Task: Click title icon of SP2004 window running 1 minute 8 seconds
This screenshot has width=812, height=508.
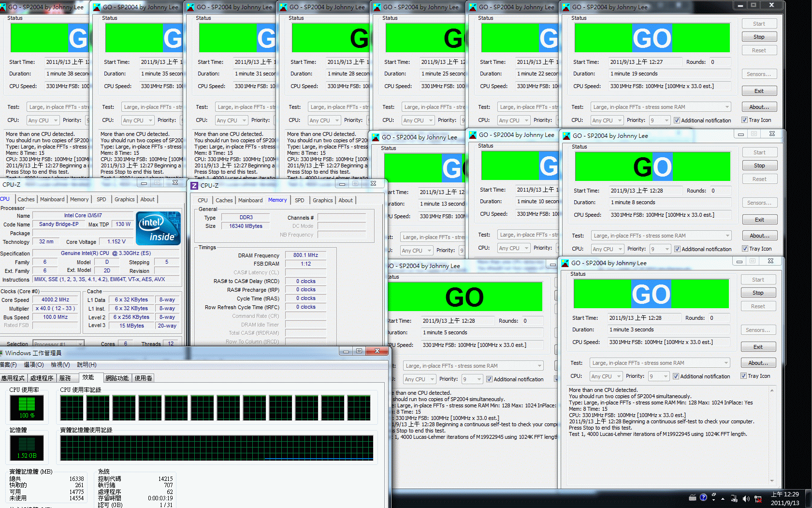Action: pyautogui.click(x=565, y=136)
